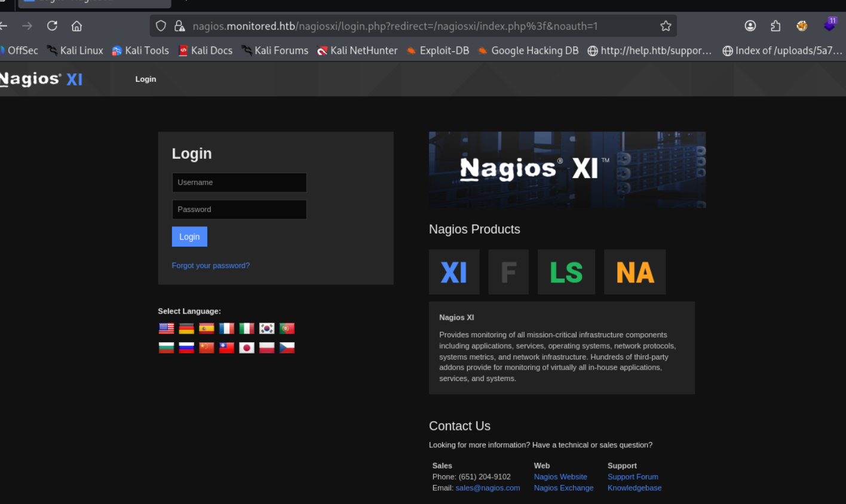The width and height of the screenshot is (846, 504).
Task: Focus the Username input field
Action: [239, 183]
